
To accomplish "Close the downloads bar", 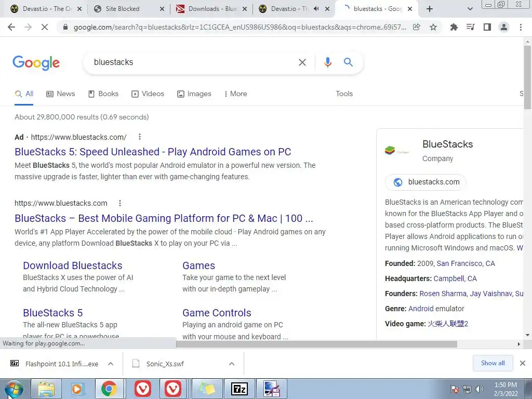I will (523, 363).
